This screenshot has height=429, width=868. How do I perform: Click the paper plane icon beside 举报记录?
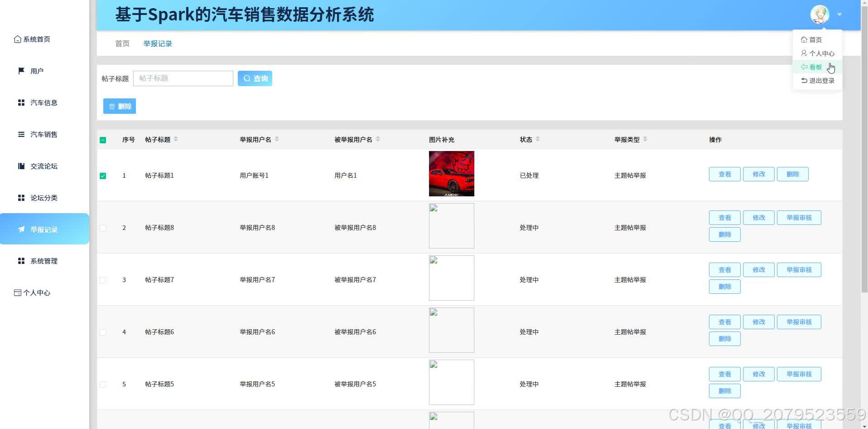[21, 229]
